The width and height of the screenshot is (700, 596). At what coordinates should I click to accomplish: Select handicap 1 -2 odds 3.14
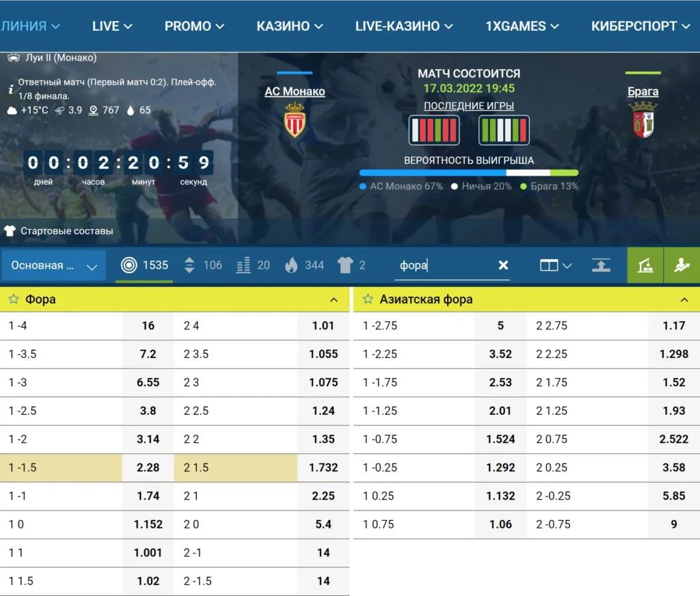point(148,439)
